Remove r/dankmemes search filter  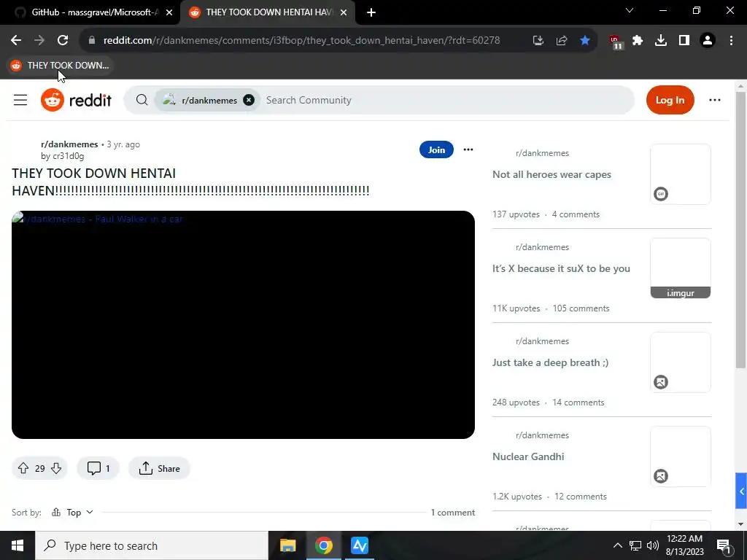pyautogui.click(x=249, y=100)
